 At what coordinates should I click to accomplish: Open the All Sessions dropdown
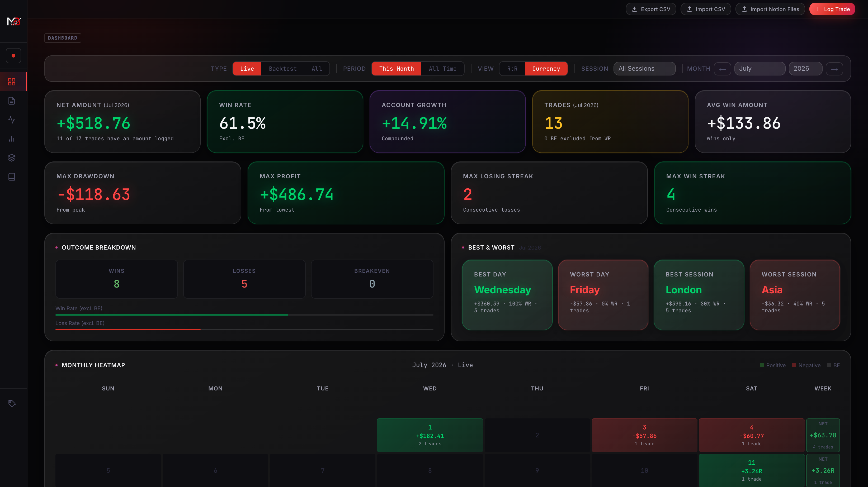click(x=644, y=69)
